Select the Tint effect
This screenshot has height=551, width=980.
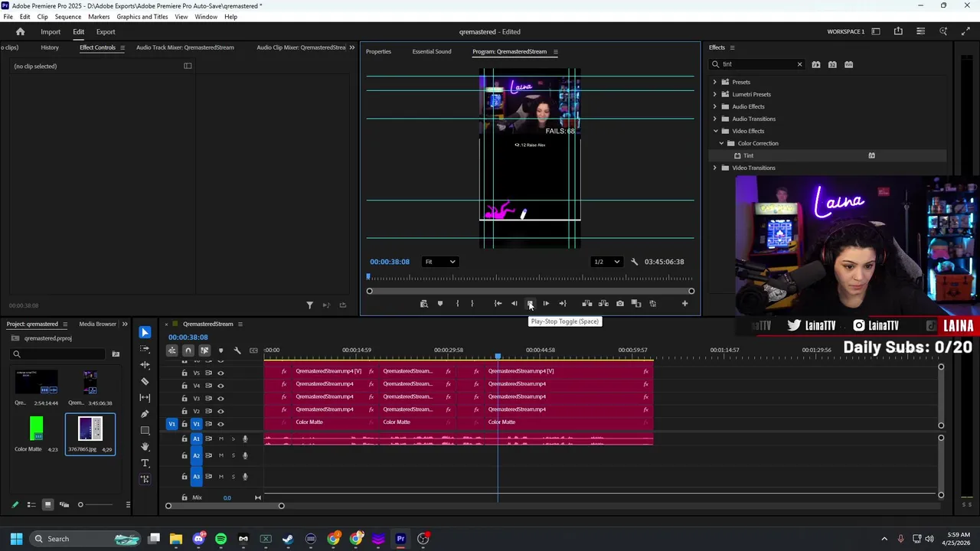(748, 155)
